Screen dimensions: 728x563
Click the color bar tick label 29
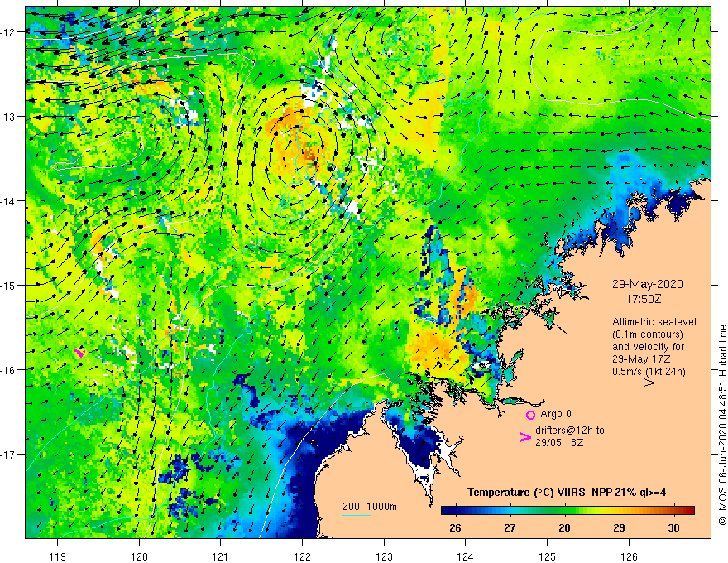[x=619, y=527]
